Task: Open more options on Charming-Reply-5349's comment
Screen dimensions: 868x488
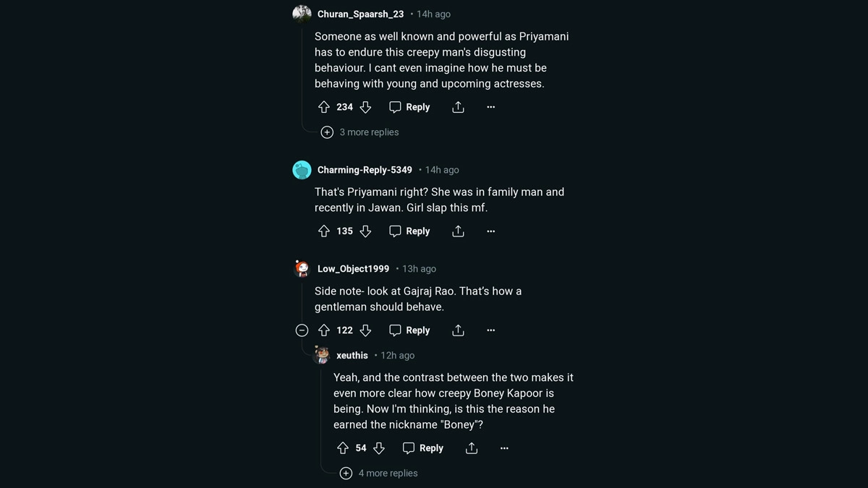Action: [x=491, y=231]
